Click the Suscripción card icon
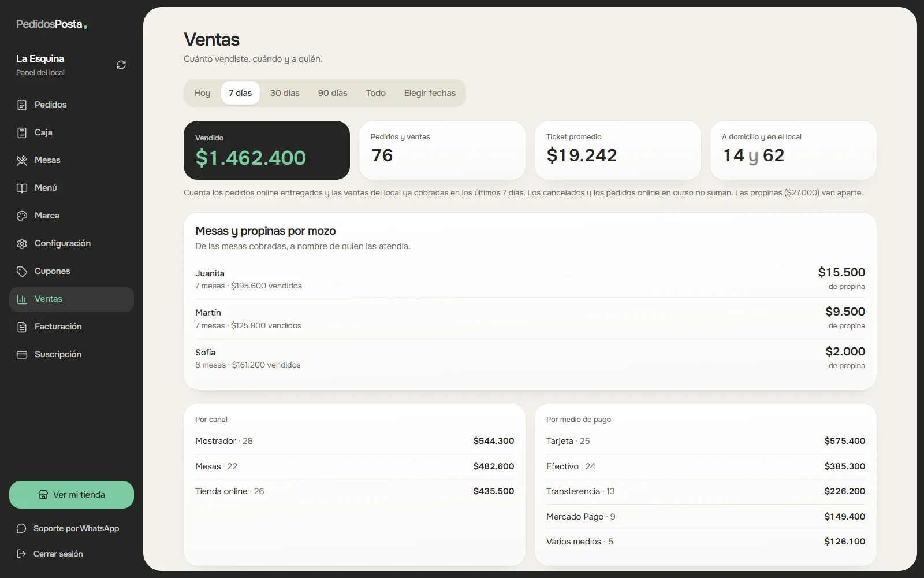Viewport: 924px width, 578px height. (x=22, y=354)
